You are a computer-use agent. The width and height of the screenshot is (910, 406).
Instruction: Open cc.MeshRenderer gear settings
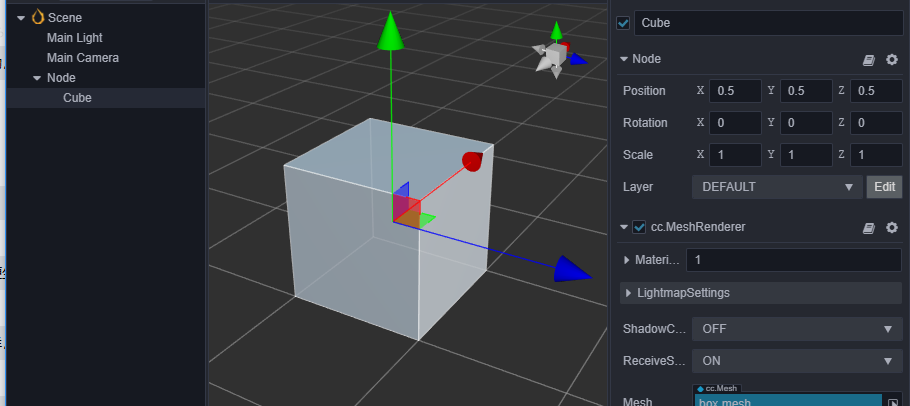pos(892,227)
